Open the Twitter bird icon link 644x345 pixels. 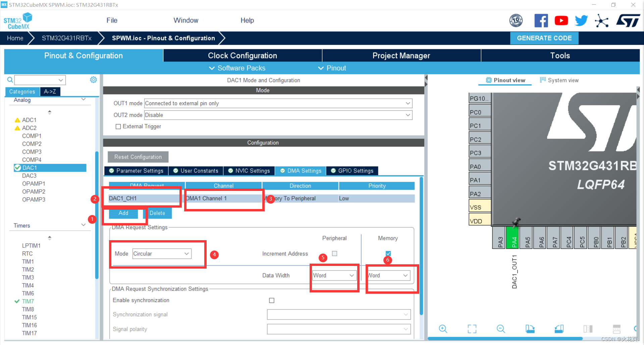pos(581,21)
